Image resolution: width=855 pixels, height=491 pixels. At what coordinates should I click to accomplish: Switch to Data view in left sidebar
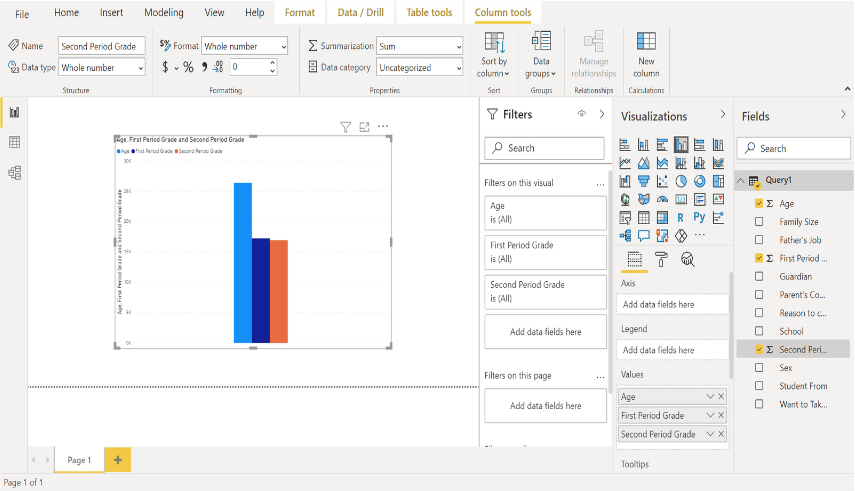click(14, 142)
